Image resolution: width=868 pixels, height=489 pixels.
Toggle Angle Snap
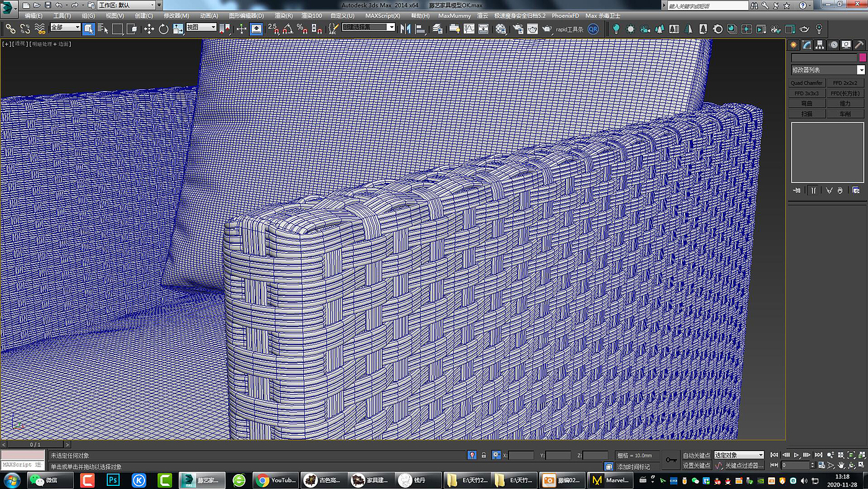(288, 29)
